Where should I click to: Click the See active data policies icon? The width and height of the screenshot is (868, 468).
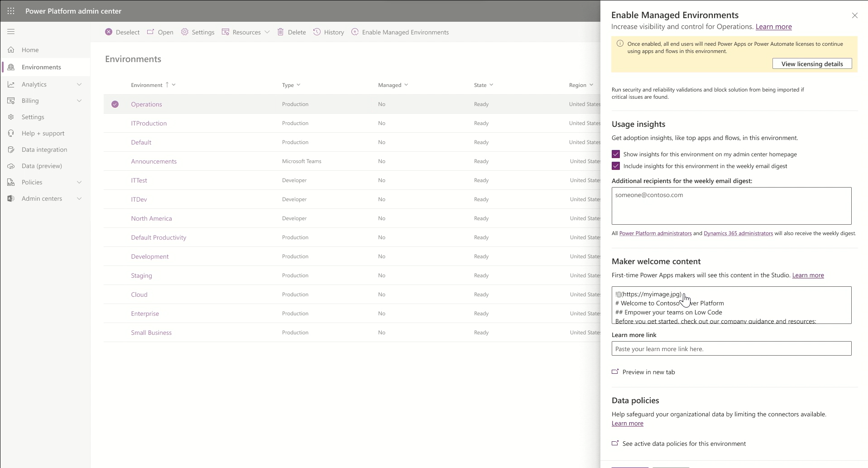coord(615,443)
